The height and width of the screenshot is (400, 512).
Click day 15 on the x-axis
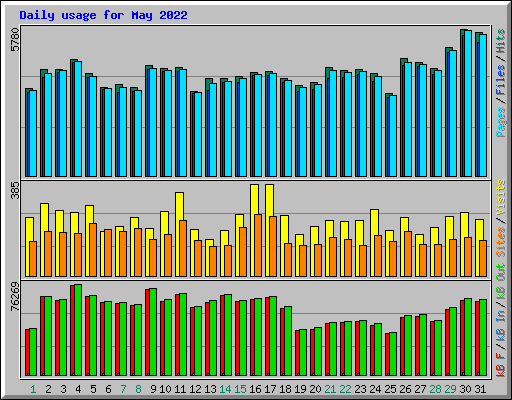[240, 389]
